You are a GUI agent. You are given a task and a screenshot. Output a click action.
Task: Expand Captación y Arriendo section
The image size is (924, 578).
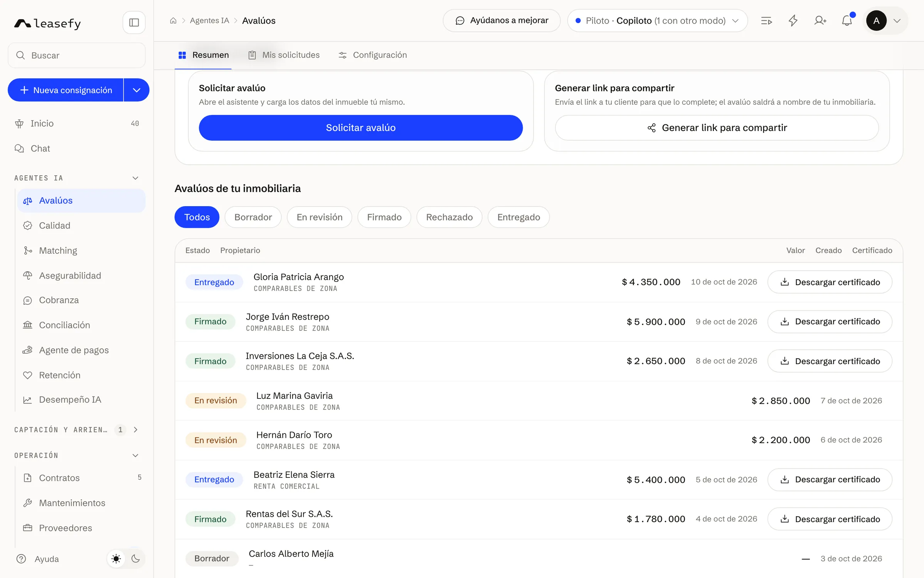(136, 430)
